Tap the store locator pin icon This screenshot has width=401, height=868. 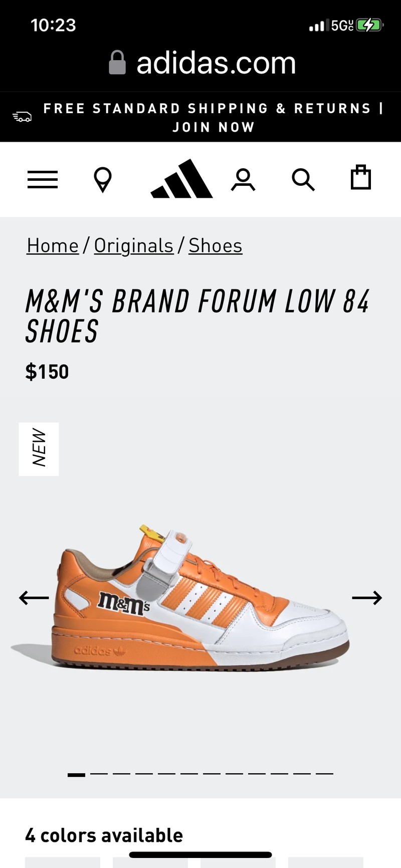coord(103,180)
